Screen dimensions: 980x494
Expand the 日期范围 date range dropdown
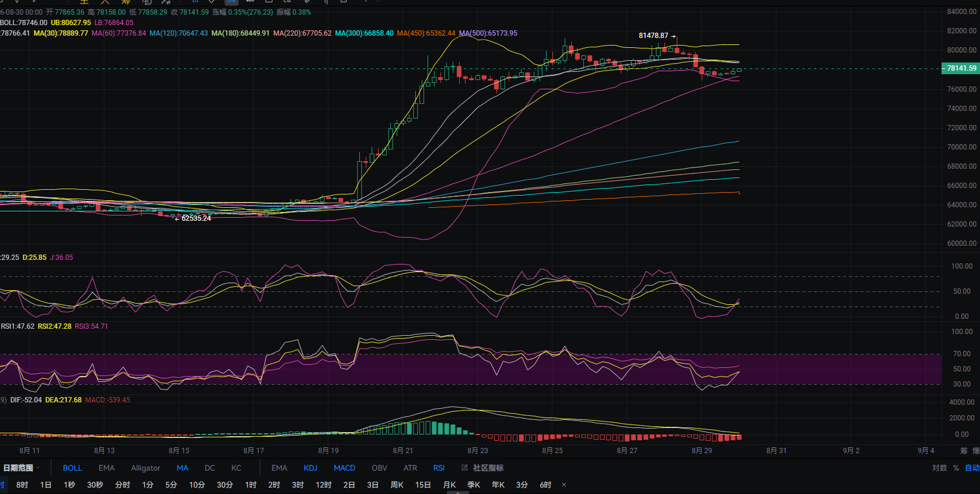pyautogui.click(x=21, y=468)
